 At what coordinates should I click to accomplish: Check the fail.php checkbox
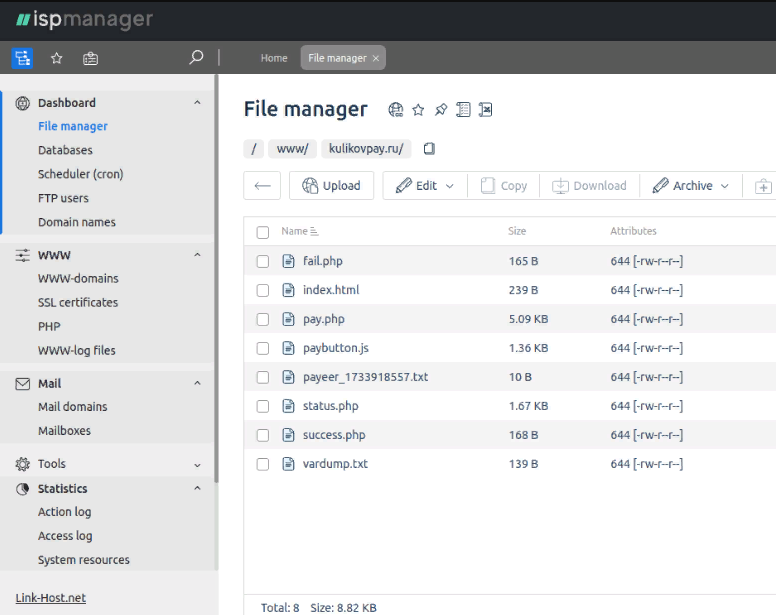(x=263, y=261)
